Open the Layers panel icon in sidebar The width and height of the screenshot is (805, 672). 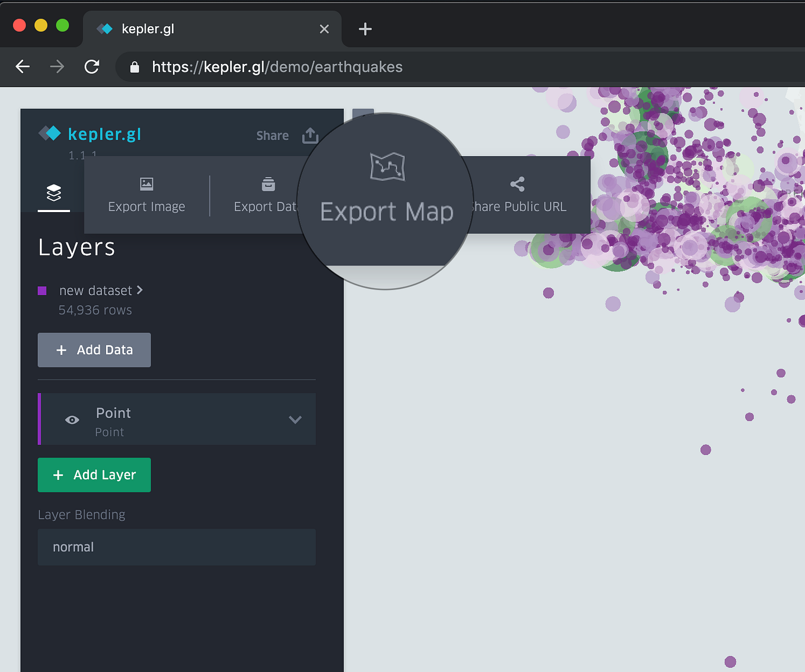coord(54,192)
